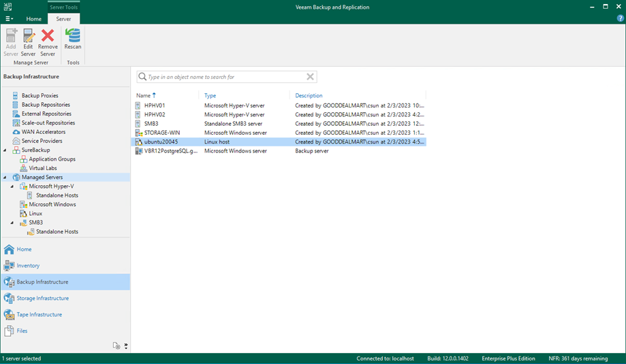Click the Windows icon beside STORAGE-WIN

139,133
